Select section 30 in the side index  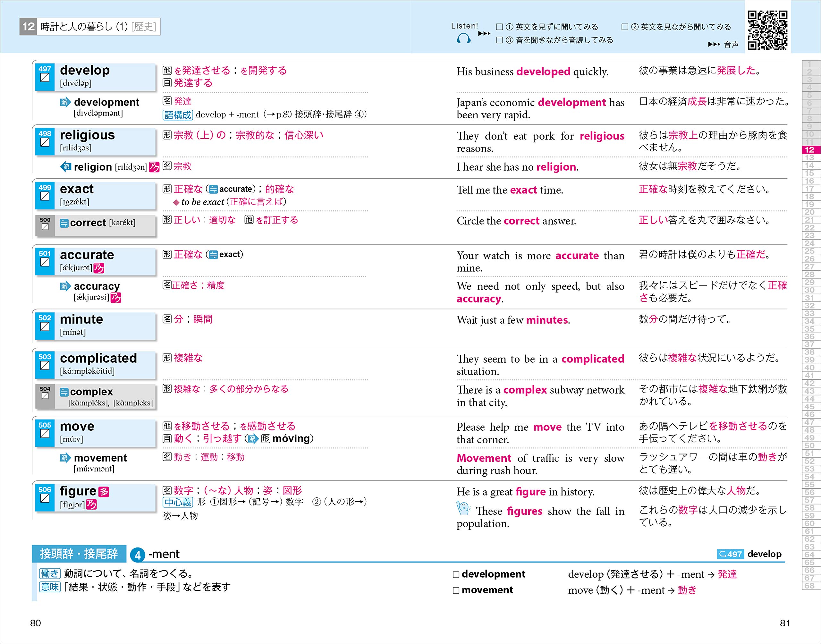click(x=809, y=290)
